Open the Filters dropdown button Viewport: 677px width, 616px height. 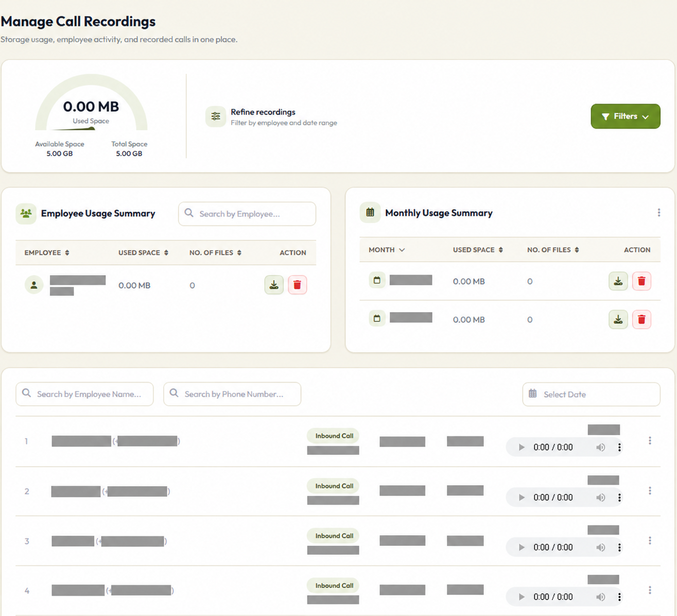click(625, 116)
